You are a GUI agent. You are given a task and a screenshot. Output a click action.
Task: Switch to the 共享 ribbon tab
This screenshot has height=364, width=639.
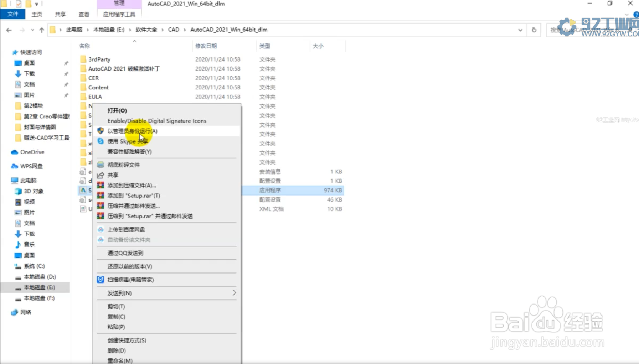60,14
